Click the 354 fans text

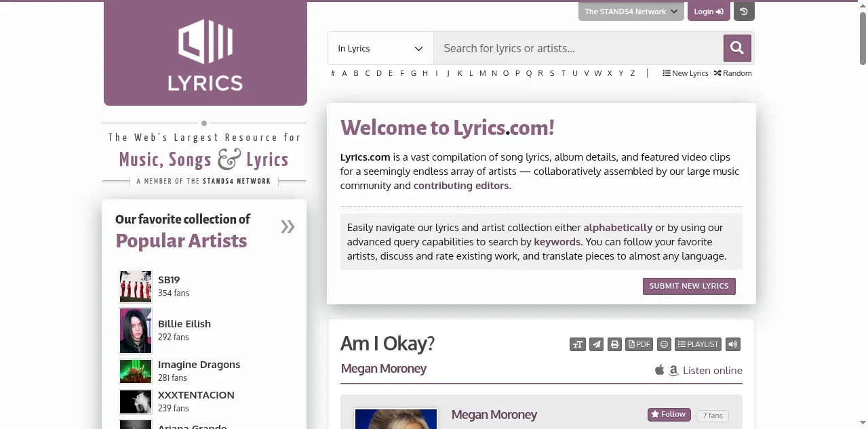pos(174,293)
